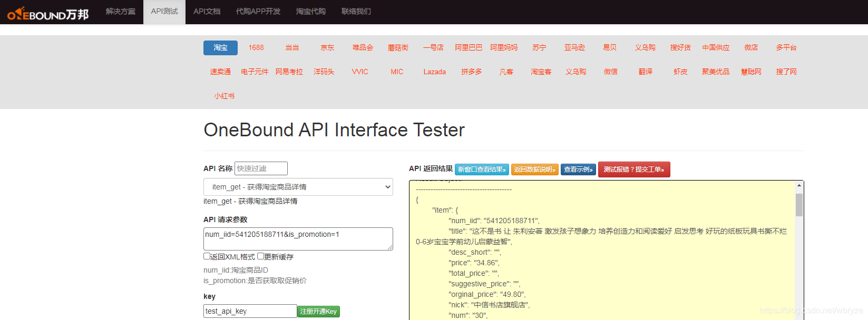Open the 慧聪网 platform link

(751, 72)
